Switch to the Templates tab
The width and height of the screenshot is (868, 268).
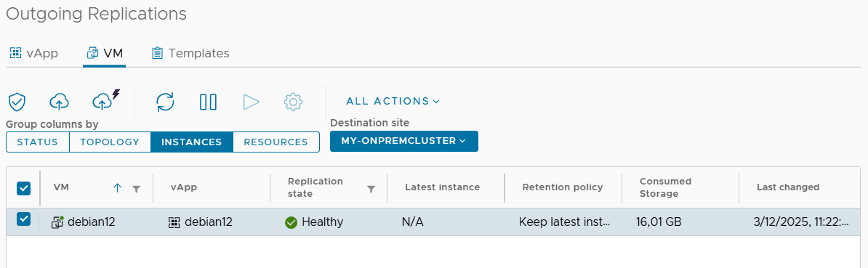pos(190,54)
